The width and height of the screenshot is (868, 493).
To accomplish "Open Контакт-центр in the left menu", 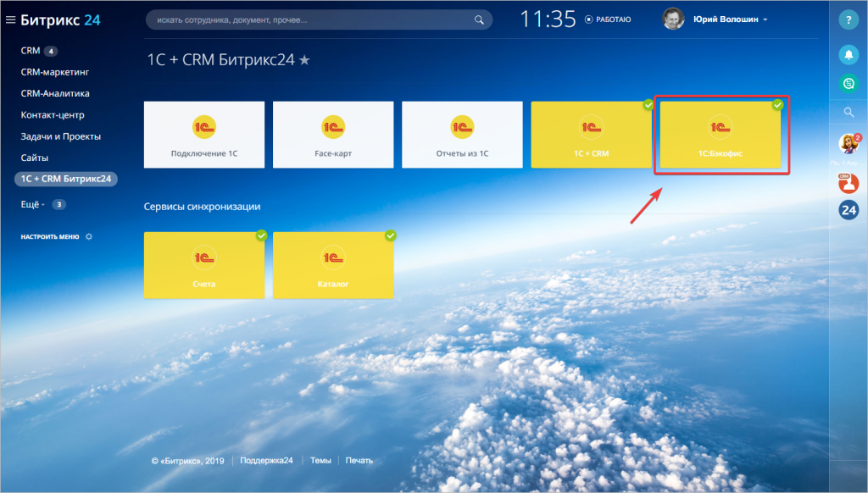I will point(53,115).
